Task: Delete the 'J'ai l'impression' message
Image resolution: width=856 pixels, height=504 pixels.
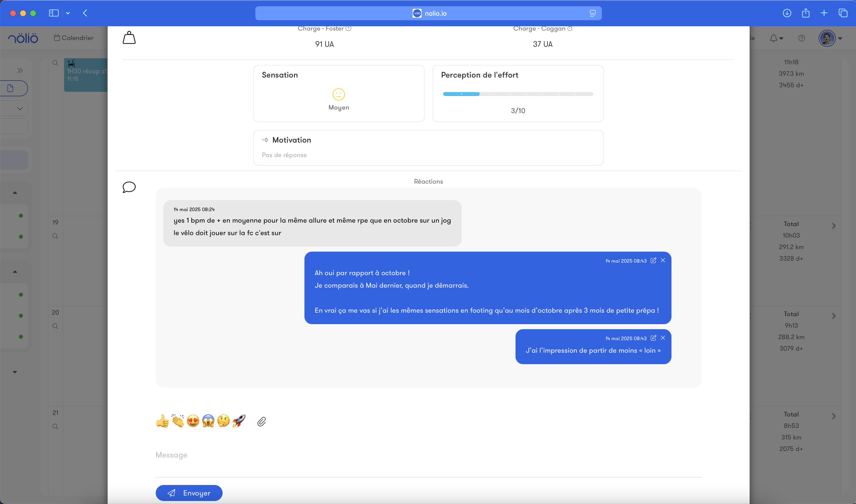Action: click(x=662, y=338)
